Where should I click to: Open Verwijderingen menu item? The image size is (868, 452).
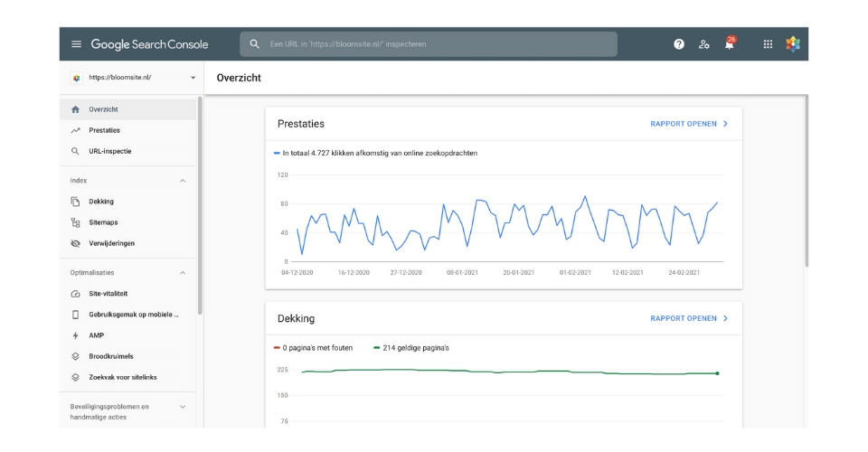127,243
